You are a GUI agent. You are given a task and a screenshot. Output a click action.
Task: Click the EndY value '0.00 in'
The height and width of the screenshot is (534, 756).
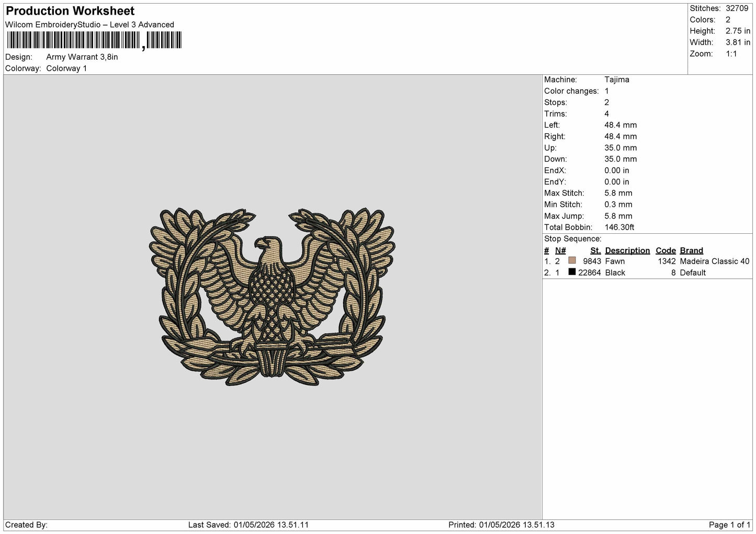coord(617,182)
